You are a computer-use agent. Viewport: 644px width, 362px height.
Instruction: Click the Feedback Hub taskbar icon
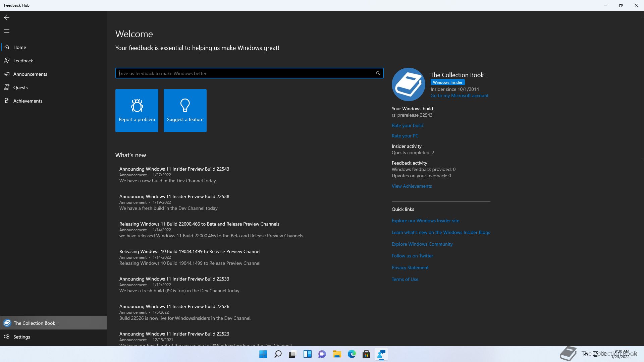381,354
